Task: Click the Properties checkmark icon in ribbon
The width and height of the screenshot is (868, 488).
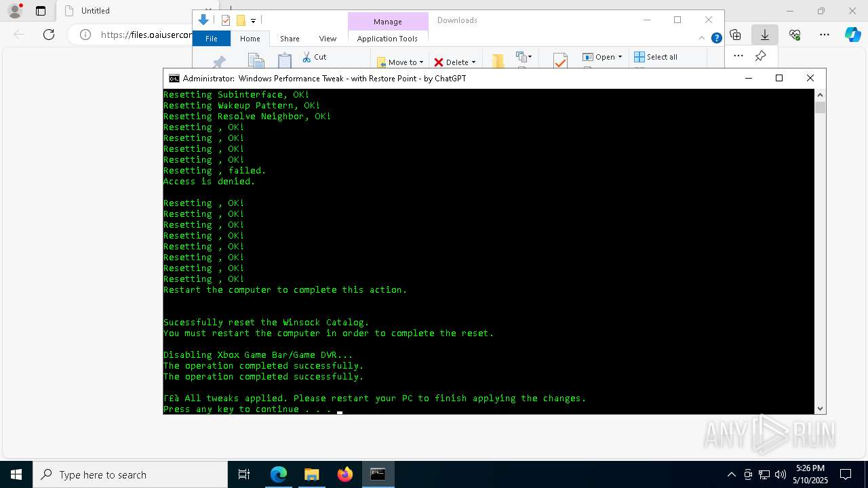Action: tap(560, 60)
